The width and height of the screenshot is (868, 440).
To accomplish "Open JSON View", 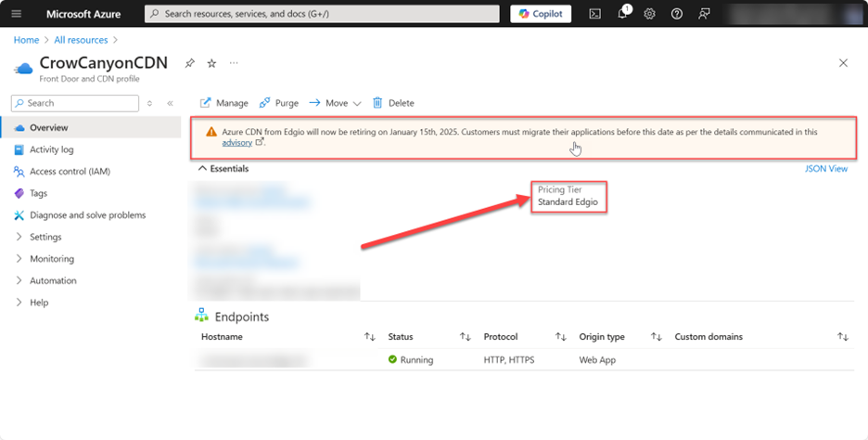I will [x=826, y=168].
